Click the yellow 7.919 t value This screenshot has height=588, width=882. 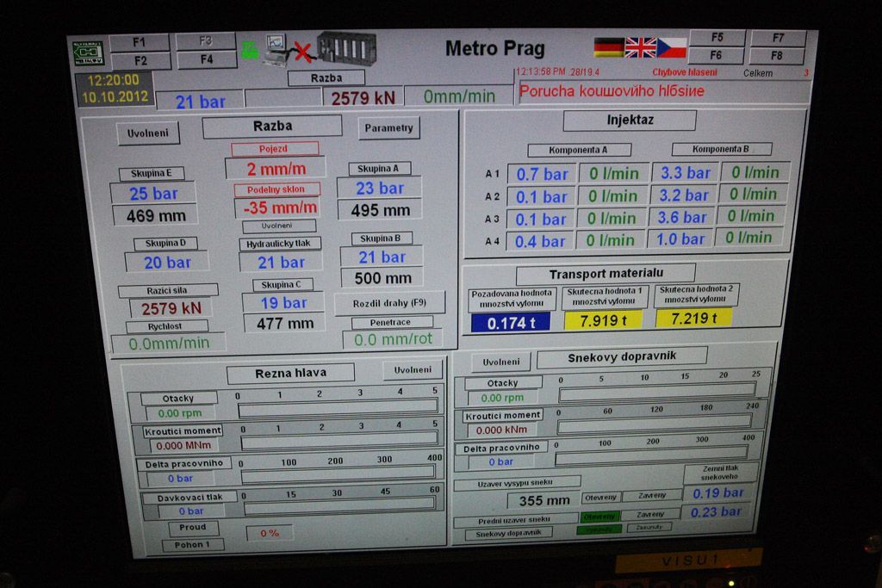602,321
